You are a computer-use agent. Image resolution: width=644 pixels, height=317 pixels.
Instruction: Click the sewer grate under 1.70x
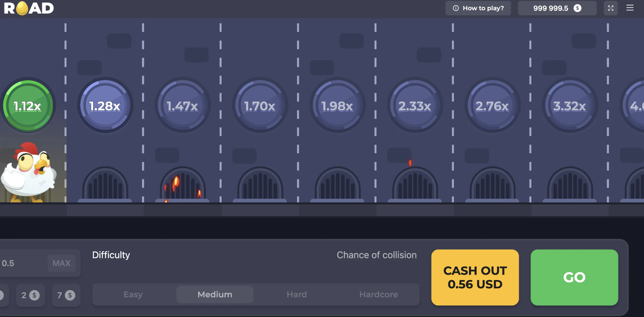click(260, 184)
